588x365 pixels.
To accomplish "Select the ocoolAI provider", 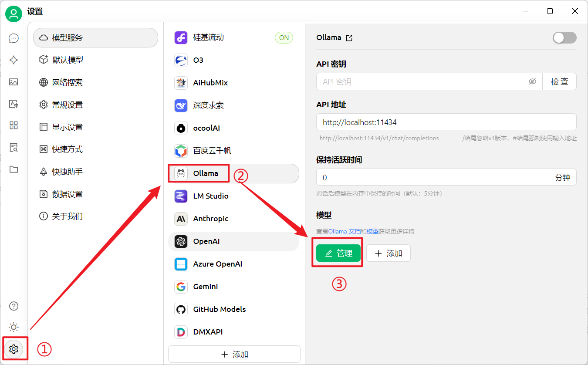I will click(x=233, y=128).
